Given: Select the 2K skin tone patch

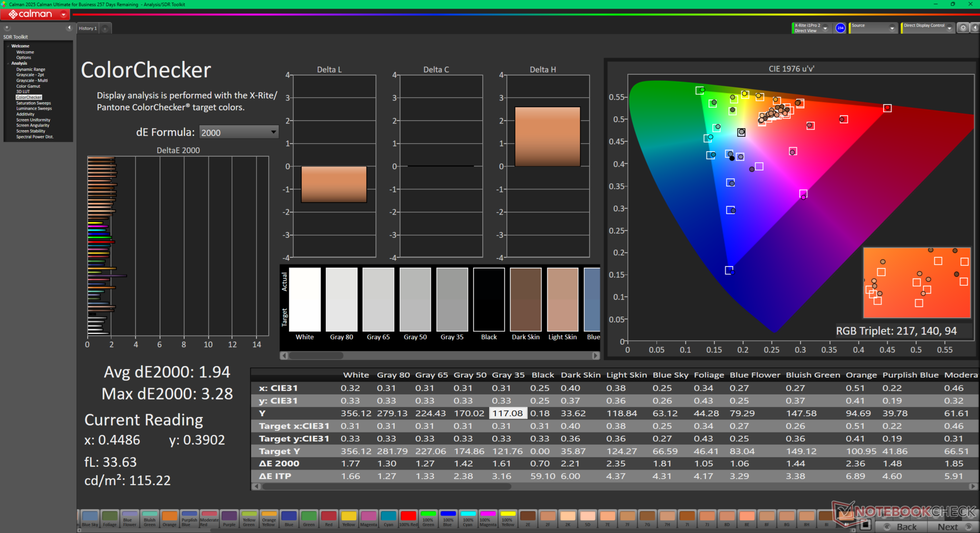Looking at the screenshot, I should tap(568, 519).
